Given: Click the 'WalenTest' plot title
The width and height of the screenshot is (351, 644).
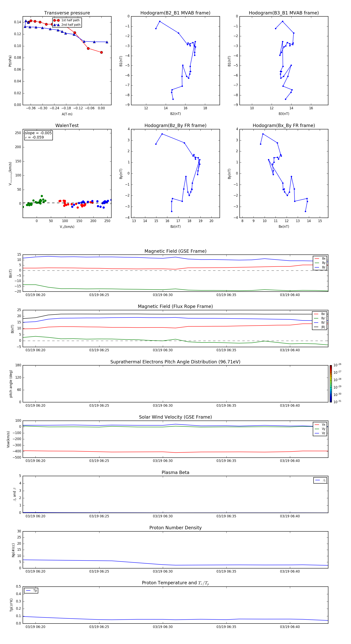Looking at the screenshot, I should click(x=67, y=125).
